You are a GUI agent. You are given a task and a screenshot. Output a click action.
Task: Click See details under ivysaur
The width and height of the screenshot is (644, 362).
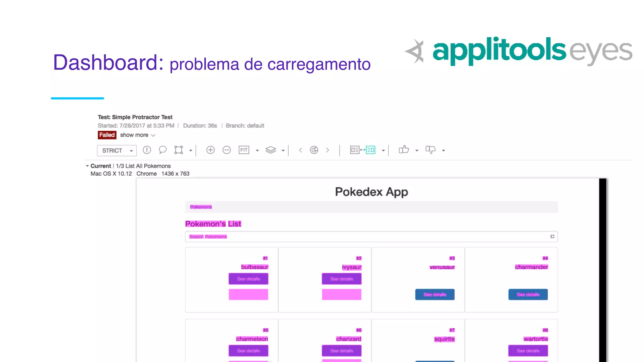coord(341,279)
